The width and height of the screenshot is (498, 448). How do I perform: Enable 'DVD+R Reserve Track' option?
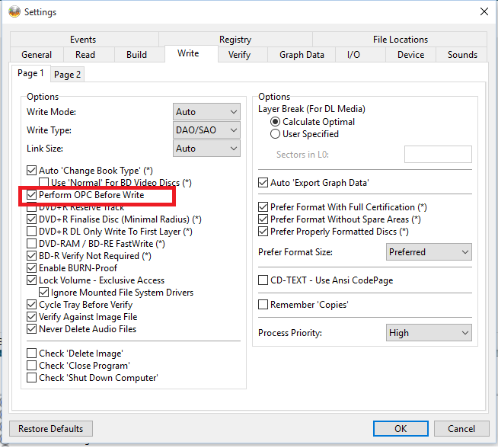(31, 207)
